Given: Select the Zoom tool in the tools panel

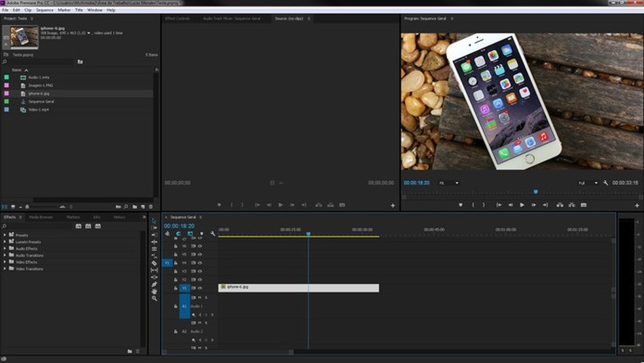Looking at the screenshot, I should coord(154,299).
